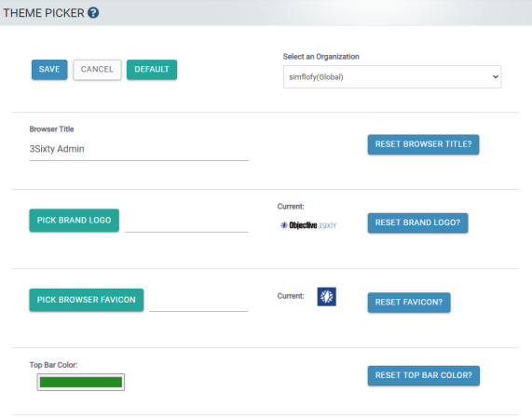The width and height of the screenshot is (532, 419).
Task: Save the theme settings
Action: tap(49, 70)
